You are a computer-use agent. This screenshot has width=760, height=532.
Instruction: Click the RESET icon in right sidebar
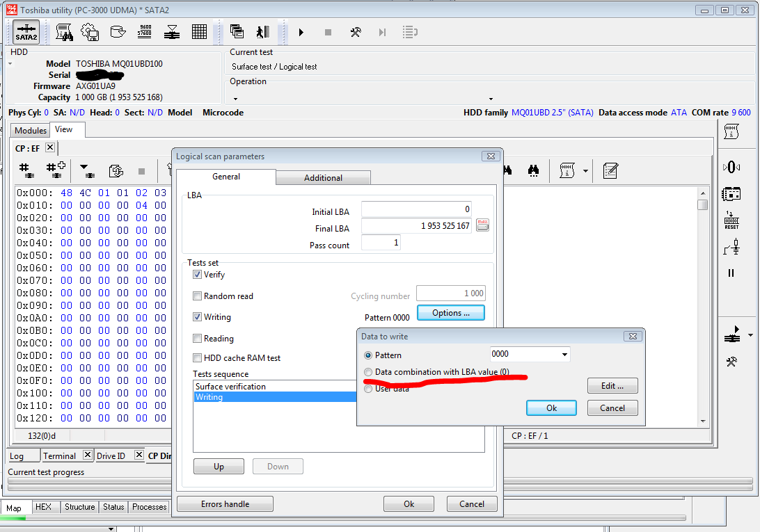pos(731,220)
